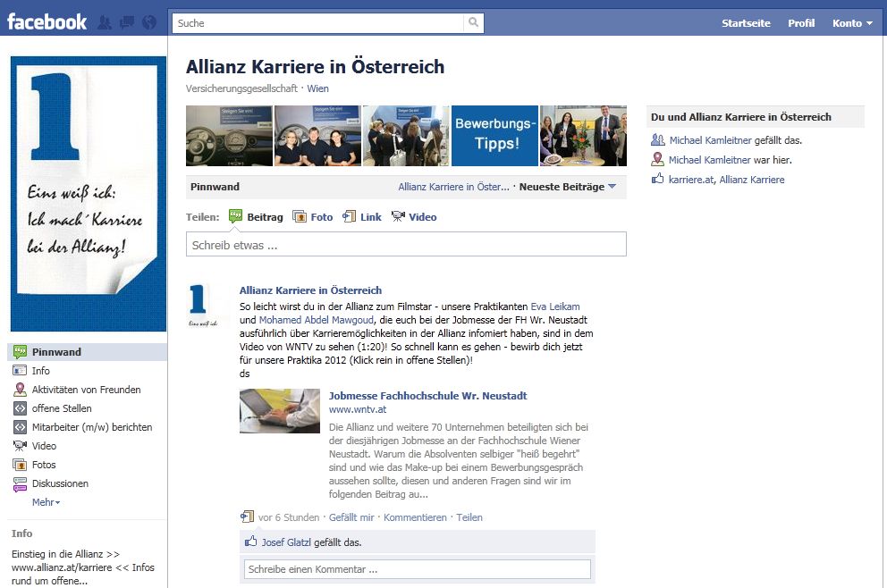Open Jobmesse Fachhochschule Wr. Neustadt link title
This screenshot has height=588, width=887.
click(x=427, y=396)
